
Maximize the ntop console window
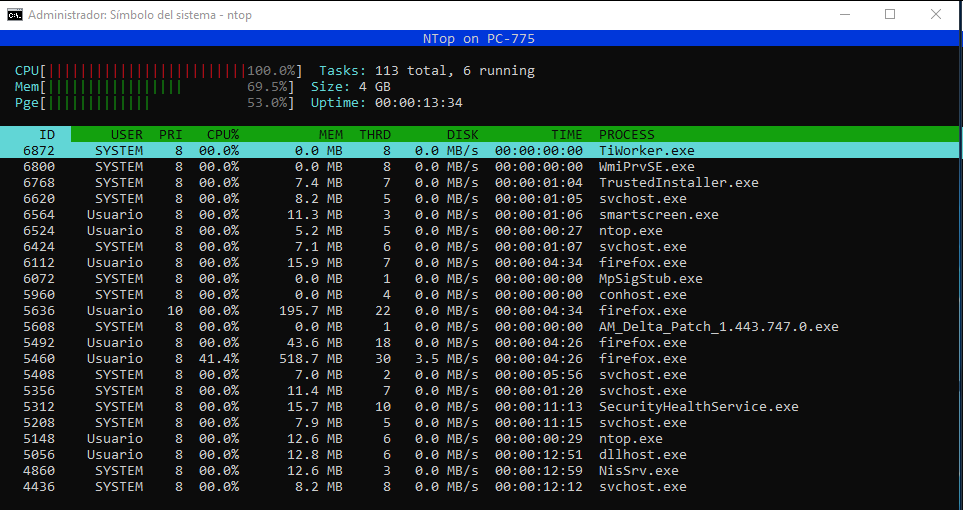(x=890, y=15)
